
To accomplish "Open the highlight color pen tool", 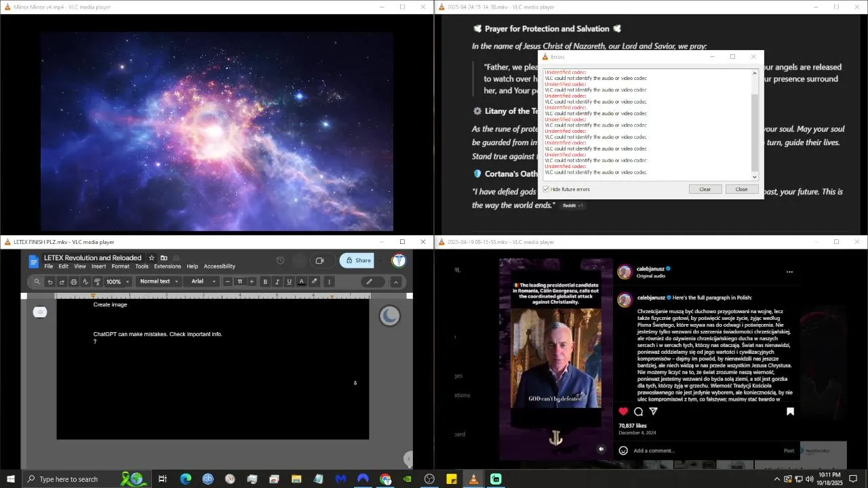I will [x=314, y=281].
